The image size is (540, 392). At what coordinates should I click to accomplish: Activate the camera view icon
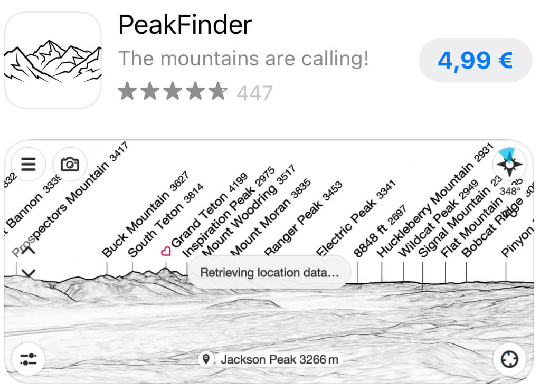click(69, 165)
